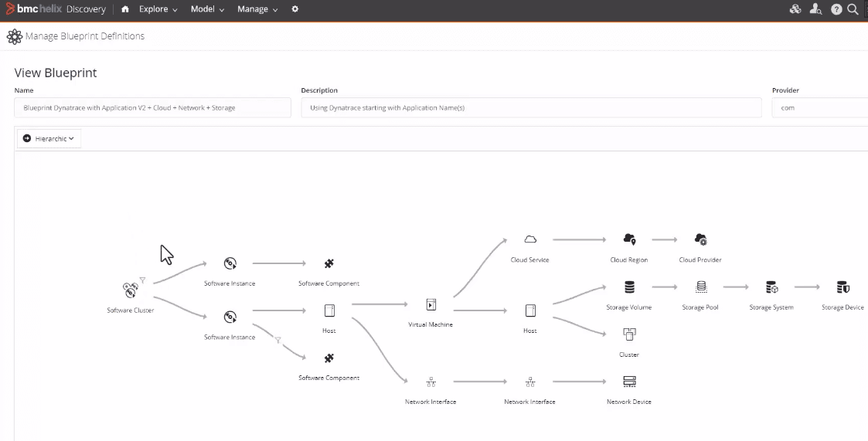This screenshot has height=441, width=868.
Task: Click the Cluster node icon
Action: [629, 334]
